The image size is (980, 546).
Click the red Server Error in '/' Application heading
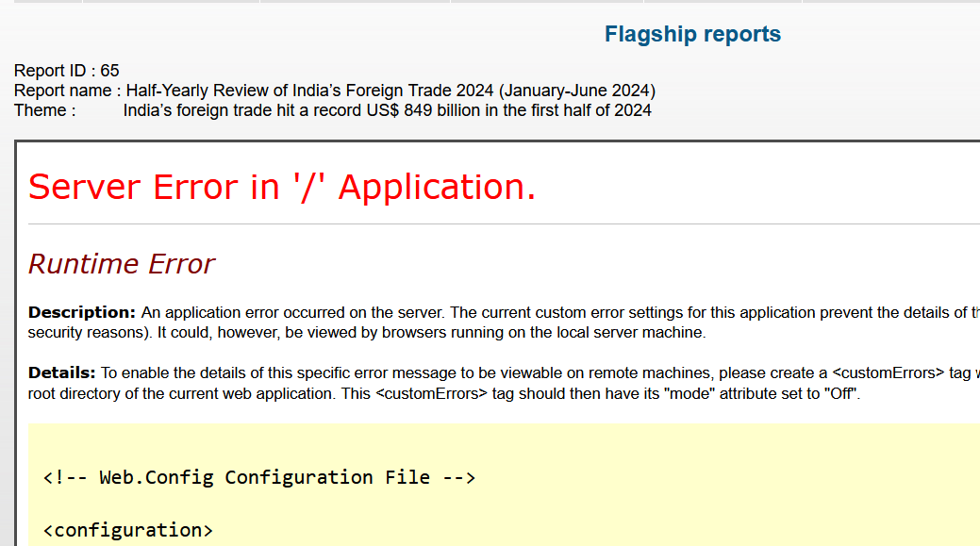282,187
